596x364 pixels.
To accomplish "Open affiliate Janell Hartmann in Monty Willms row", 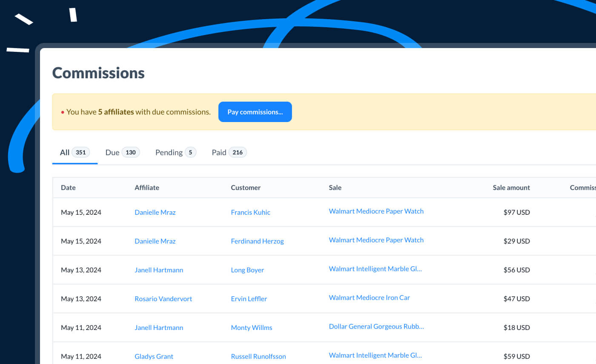I will click(x=159, y=327).
